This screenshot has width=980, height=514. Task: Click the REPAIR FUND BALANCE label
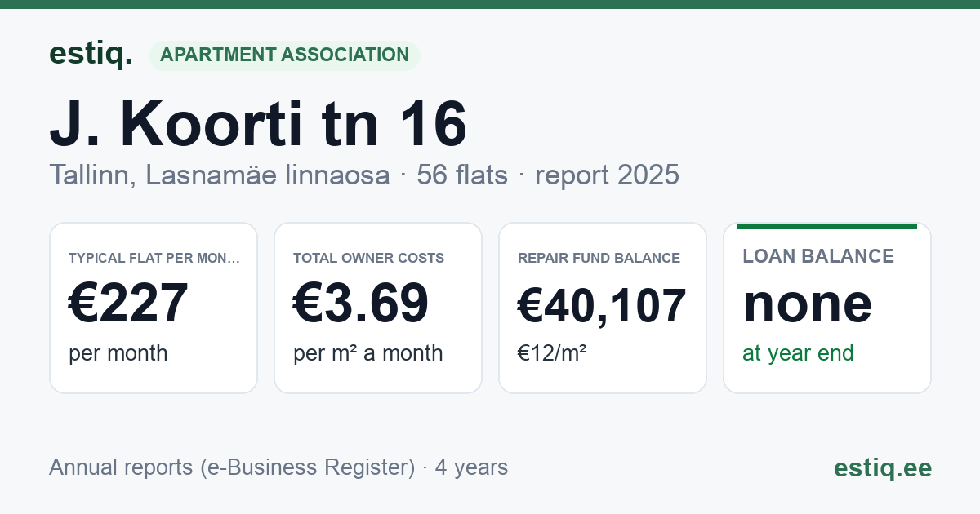(x=599, y=258)
